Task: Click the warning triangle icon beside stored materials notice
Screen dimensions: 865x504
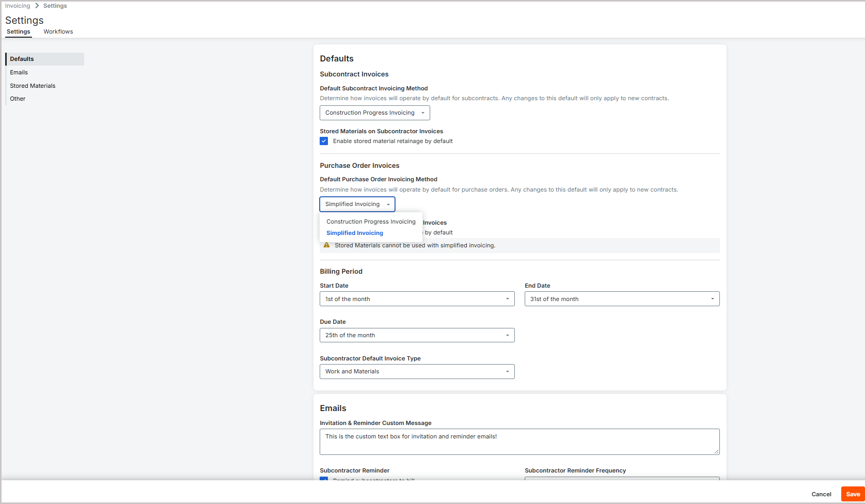Action: [326, 245]
